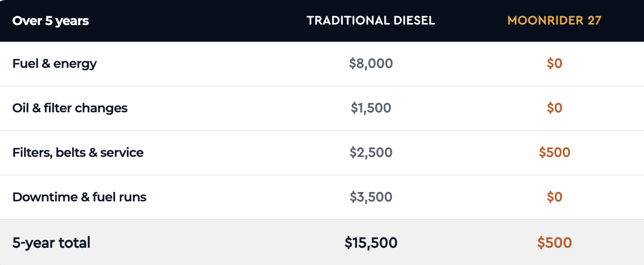644x265 pixels.
Task: Click Moonrider's $500 five-year total
Action: click(x=554, y=242)
